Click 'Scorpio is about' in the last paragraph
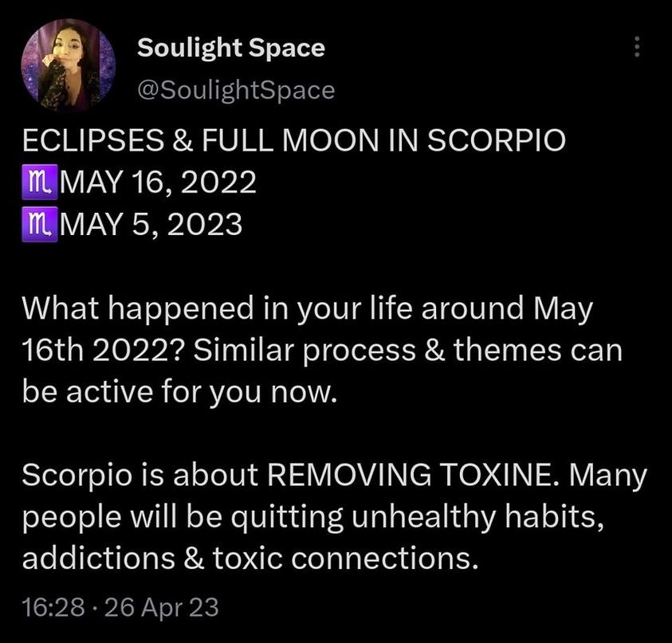The height and width of the screenshot is (643, 672). coord(140,476)
